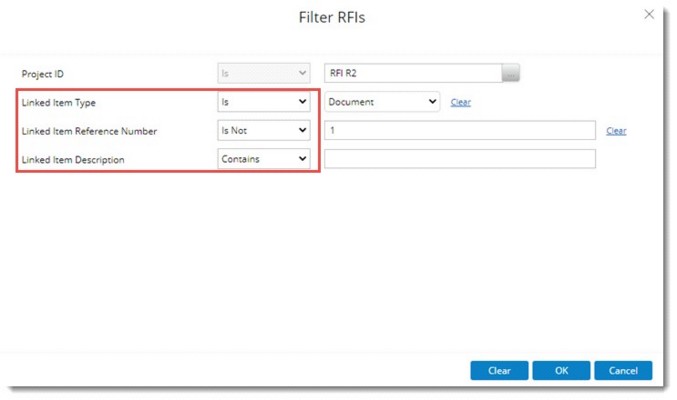
Task: Click the ellipsis browse button beside RFI R2
Action: [511, 73]
